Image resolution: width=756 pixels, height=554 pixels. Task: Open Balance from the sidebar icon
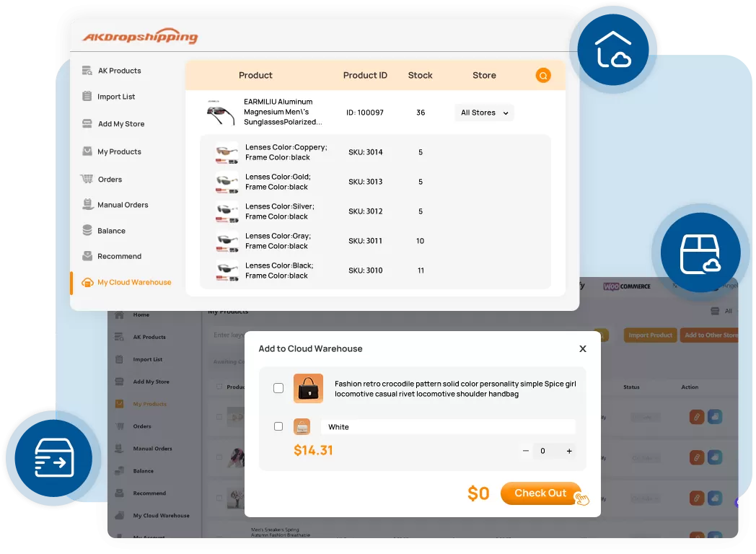pyautogui.click(x=88, y=231)
